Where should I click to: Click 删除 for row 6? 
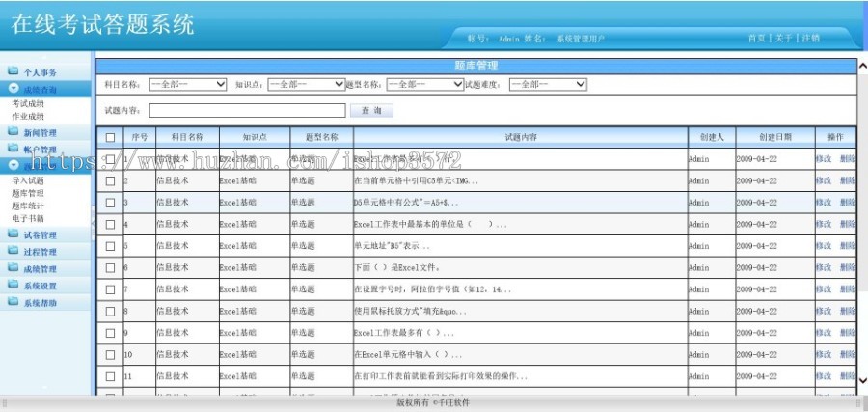(848, 267)
